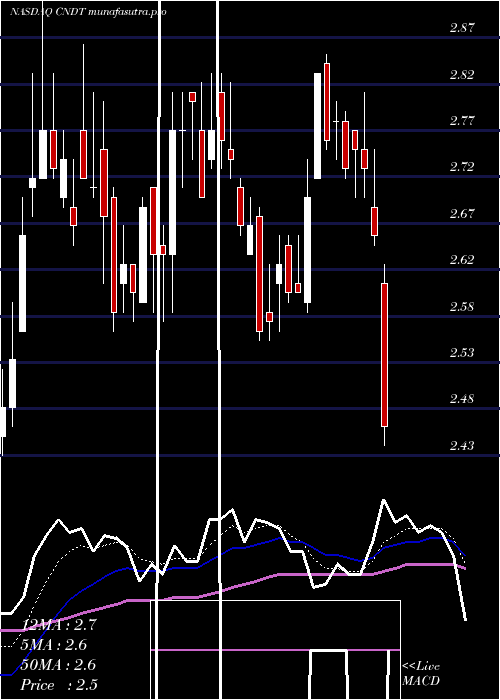Click the 2.53 price axis label

(x=462, y=353)
